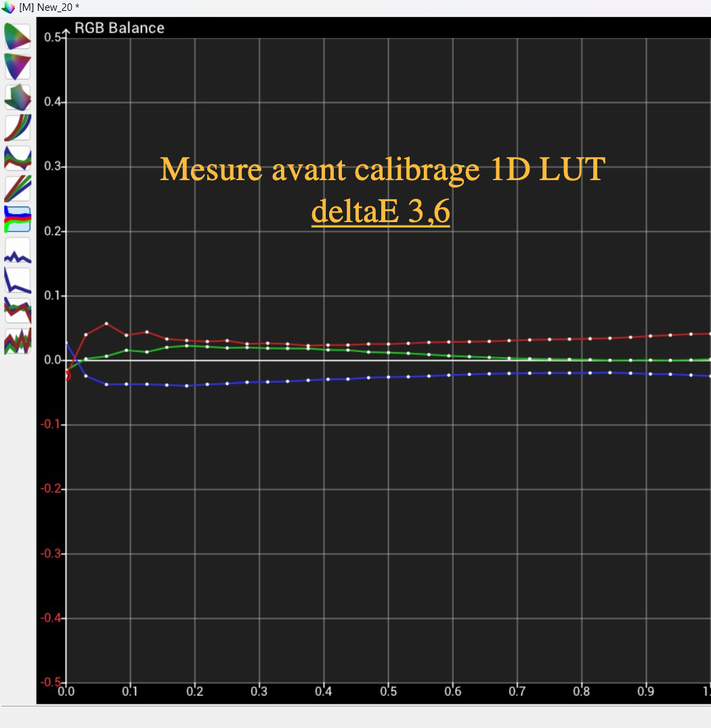Click the red circle marker at graph origin

pos(66,375)
